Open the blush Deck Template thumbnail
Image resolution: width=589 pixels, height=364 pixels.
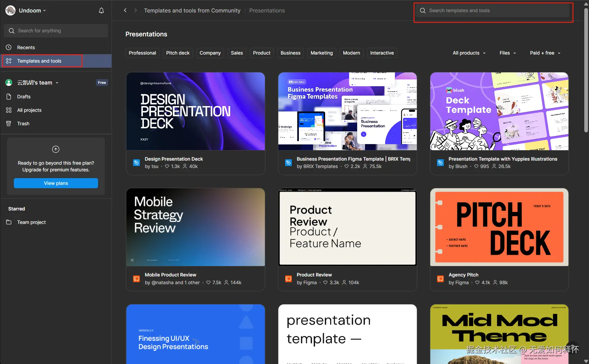[499, 111]
